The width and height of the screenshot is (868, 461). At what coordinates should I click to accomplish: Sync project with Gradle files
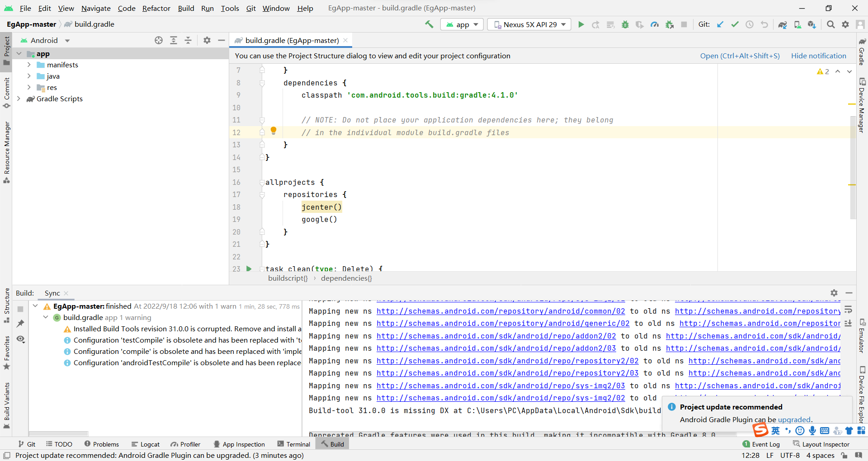[783, 24]
